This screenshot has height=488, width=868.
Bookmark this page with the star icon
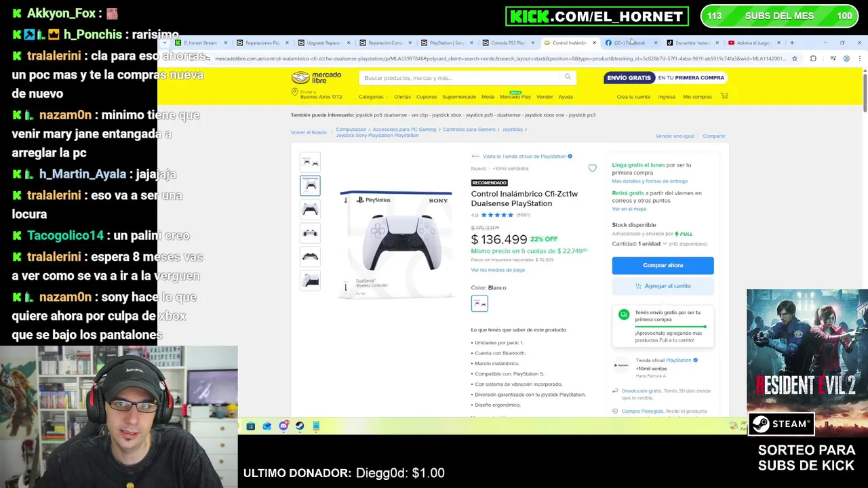[x=794, y=58]
